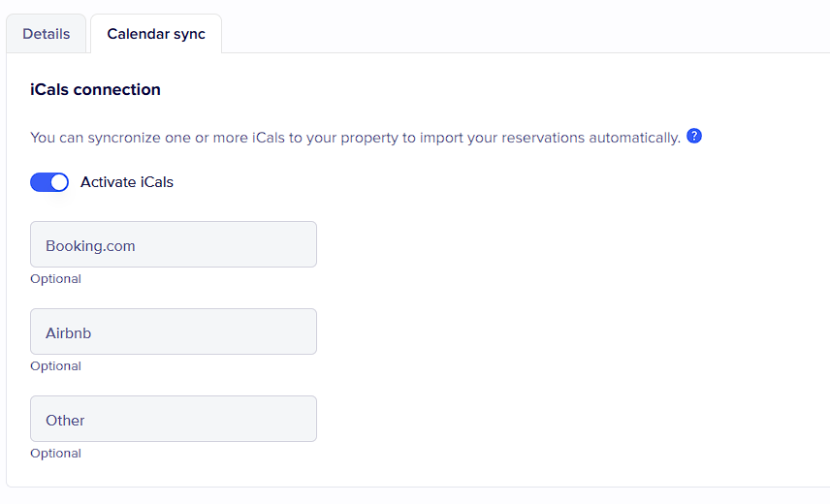
Task: Click Optional hint below Airbnb field
Action: [56, 366]
